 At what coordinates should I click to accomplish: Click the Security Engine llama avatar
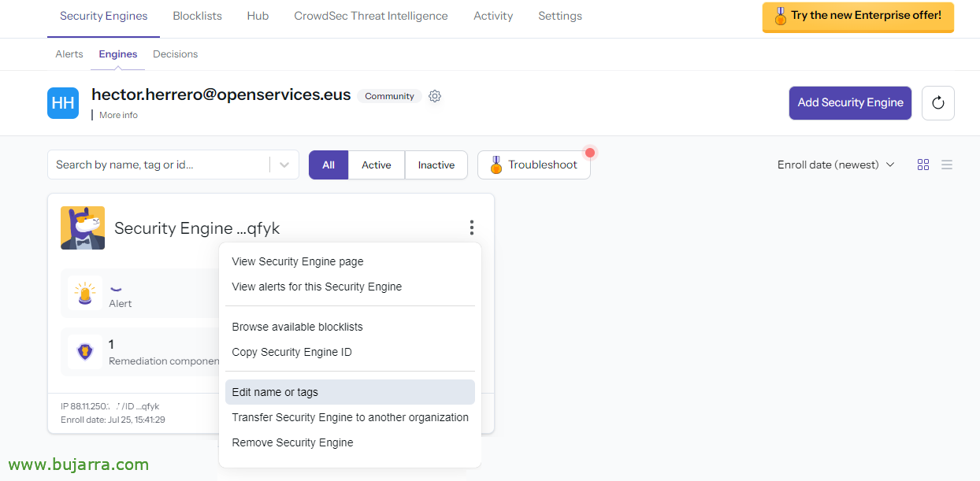pyautogui.click(x=83, y=228)
